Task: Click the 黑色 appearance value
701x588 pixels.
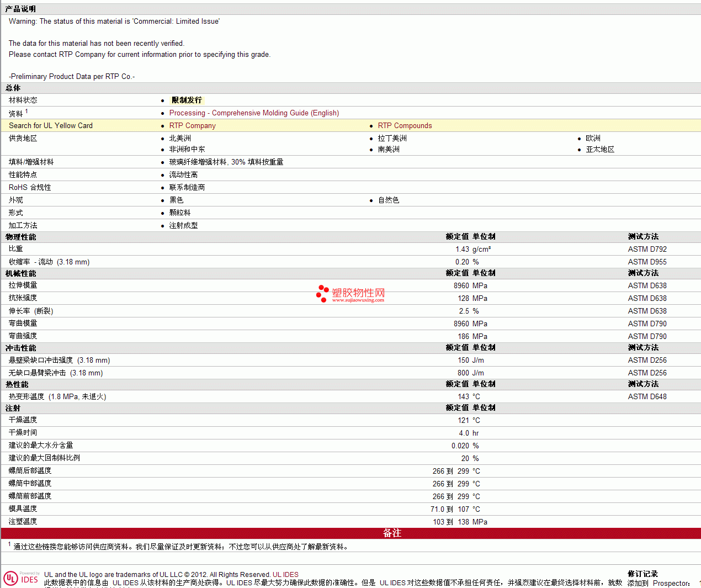Action: click(x=176, y=200)
